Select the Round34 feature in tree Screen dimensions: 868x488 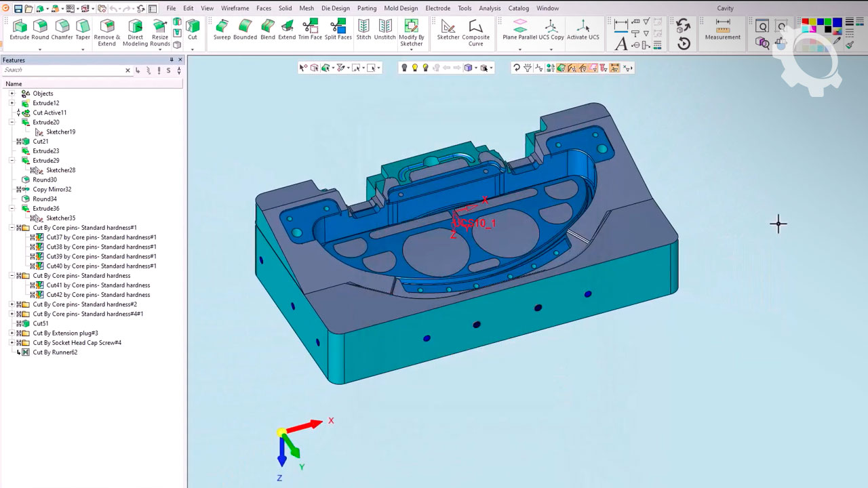(45, 199)
